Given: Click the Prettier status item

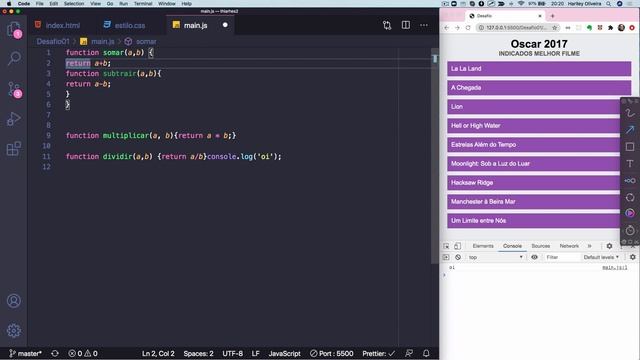Looking at the screenshot, I should (x=378, y=353).
